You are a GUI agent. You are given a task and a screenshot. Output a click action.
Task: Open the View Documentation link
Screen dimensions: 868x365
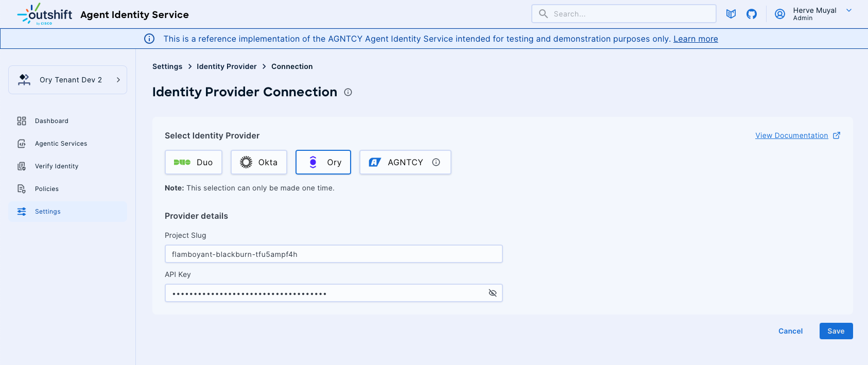coord(792,135)
